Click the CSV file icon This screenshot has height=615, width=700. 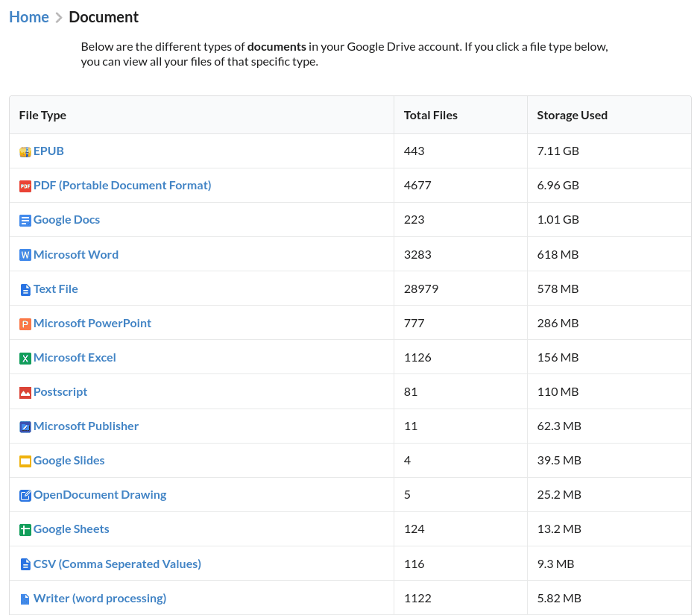(25, 564)
